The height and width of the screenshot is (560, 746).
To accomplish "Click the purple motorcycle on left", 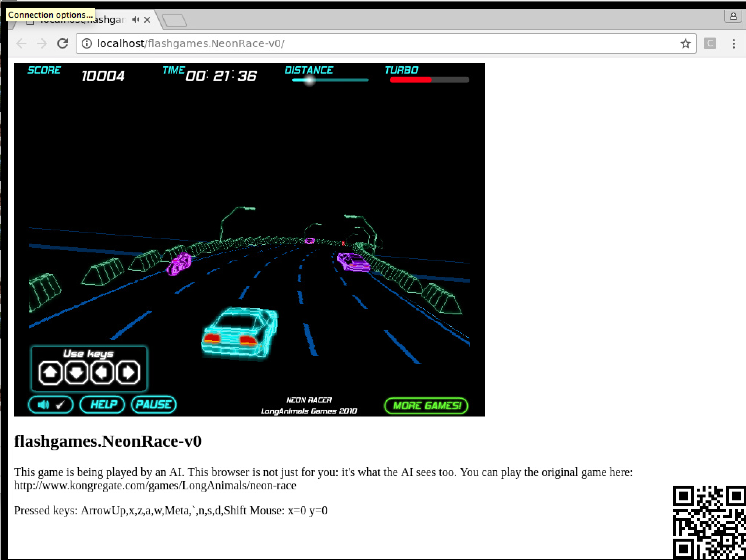I will tap(179, 264).
